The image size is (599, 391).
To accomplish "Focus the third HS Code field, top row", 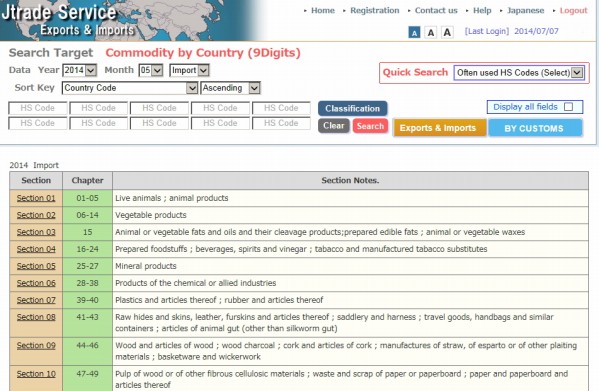I will (159, 108).
